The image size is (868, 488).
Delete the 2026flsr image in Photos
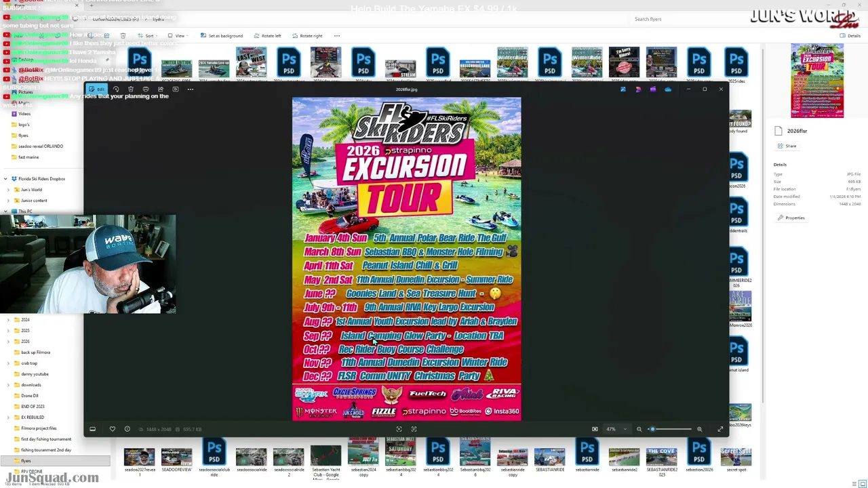click(131, 89)
